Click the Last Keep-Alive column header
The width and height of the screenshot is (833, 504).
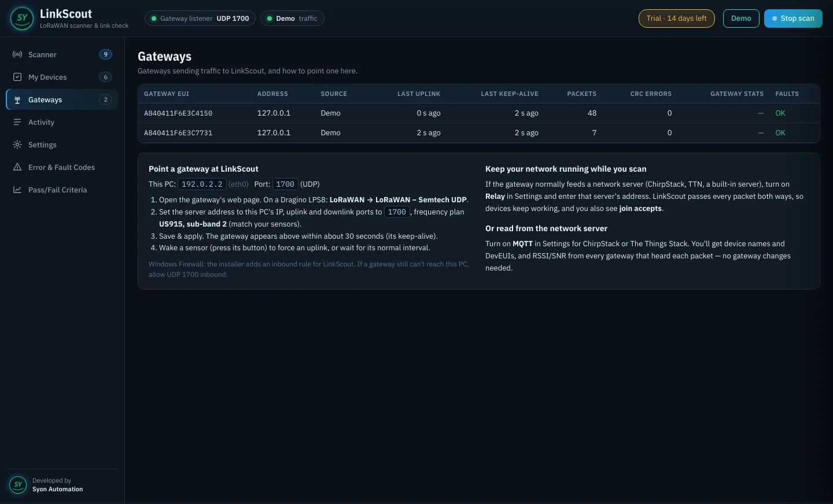510,94
